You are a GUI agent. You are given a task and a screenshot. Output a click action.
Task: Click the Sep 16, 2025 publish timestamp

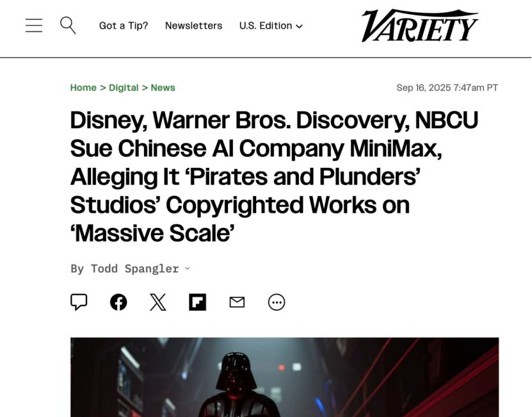click(x=447, y=88)
